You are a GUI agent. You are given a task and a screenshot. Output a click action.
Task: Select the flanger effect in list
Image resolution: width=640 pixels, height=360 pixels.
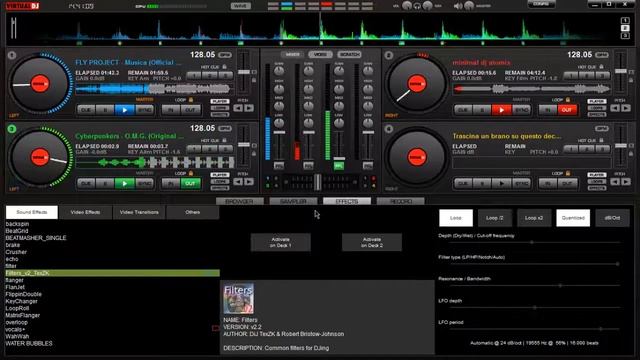coord(15,280)
